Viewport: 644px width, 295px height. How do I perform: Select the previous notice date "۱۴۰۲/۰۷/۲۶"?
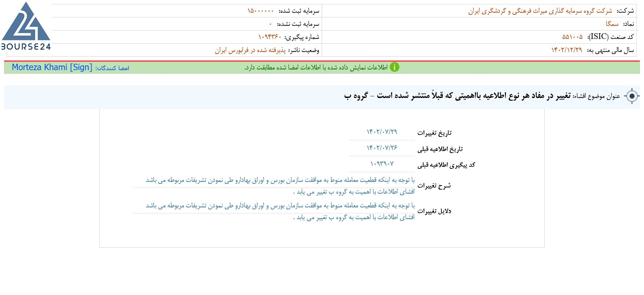pyautogui.click(x=382, y=148)
